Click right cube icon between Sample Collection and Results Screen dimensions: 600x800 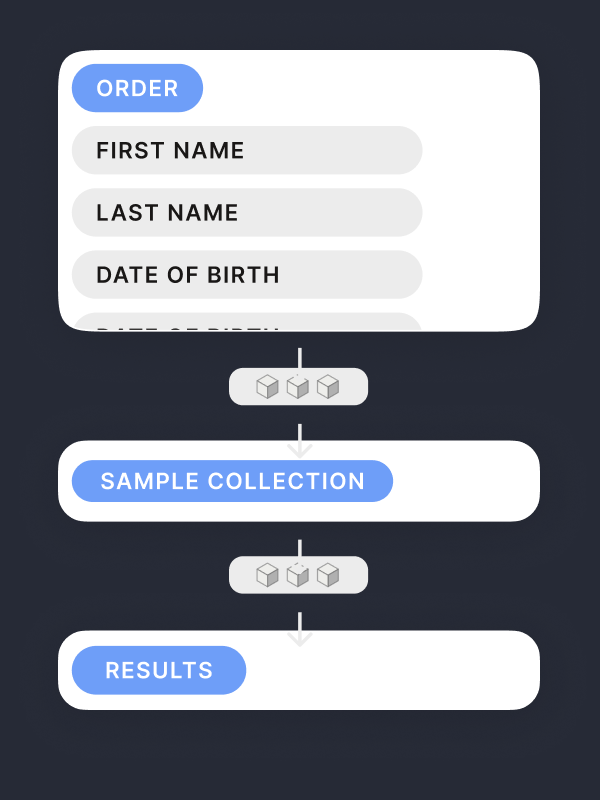[x=328, y=575]
